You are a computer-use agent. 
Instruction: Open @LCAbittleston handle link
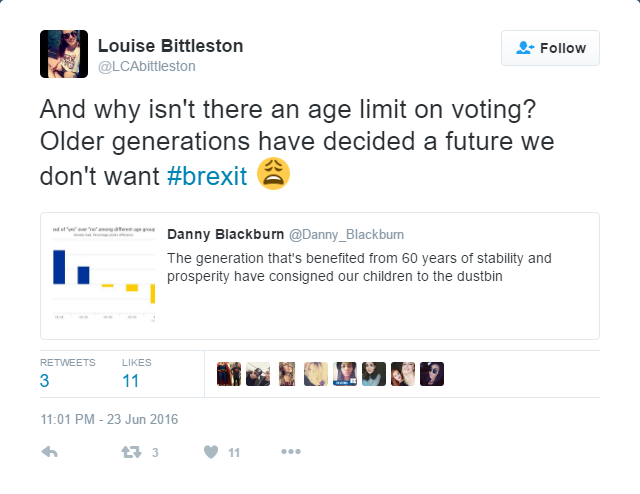(147, 66)
